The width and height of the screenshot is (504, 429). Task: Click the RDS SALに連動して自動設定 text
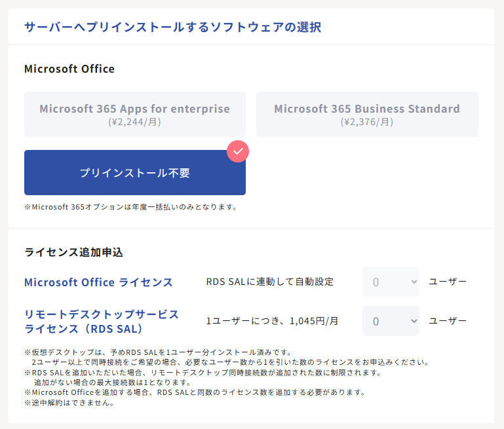pos(270,282)
